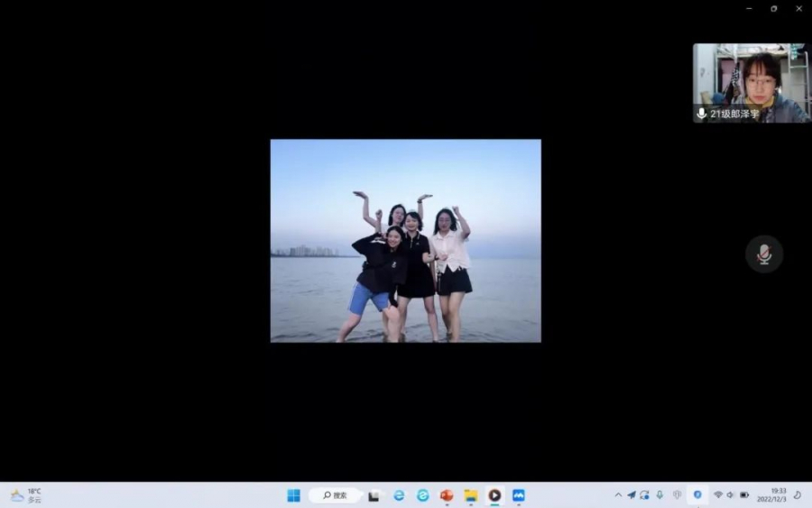Image resolution: width=812 pixels, height=508 pixels.
Task: Open the blue meeting app taskbar icon
Action: [519, 495]
